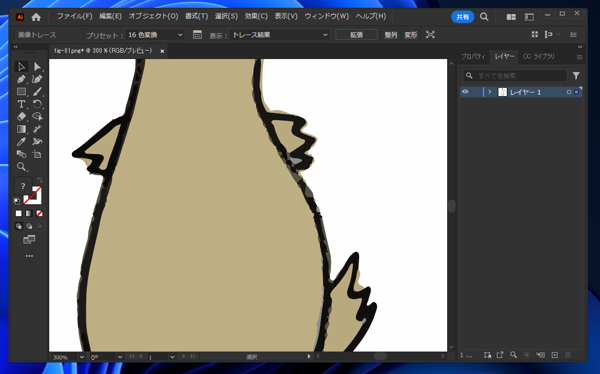This screenshot has width=600, height=374.
Task: Open workspace switcher icon
Action: click(529, 17)
